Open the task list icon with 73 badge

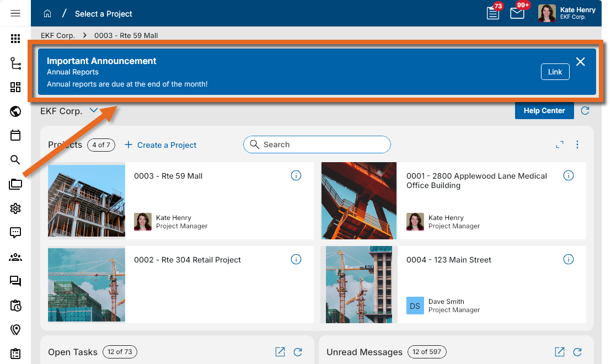493,13
